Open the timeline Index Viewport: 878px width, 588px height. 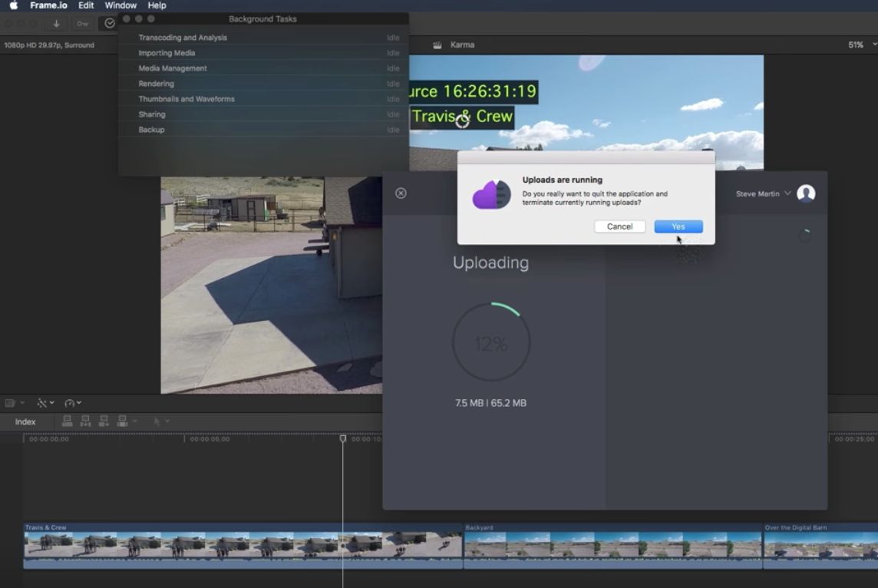(x=25, y=421)
